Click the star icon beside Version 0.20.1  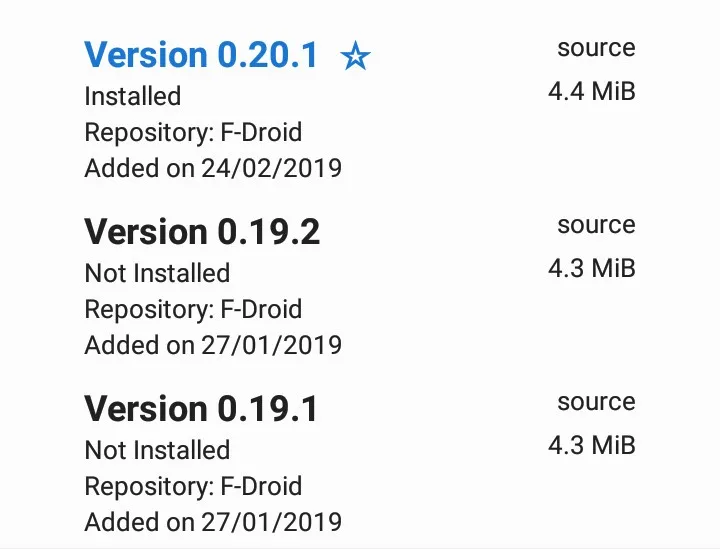pos(355,57)
